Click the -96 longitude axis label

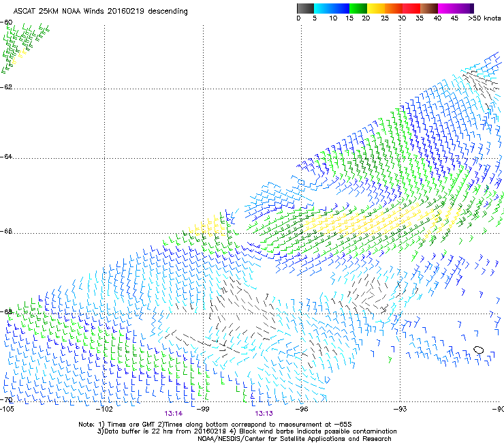[x=302, y=409]
